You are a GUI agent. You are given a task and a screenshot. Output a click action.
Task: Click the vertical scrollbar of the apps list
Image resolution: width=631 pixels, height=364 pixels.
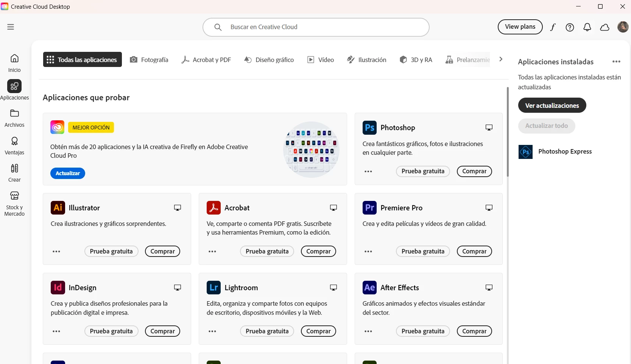tap(508, 132)
